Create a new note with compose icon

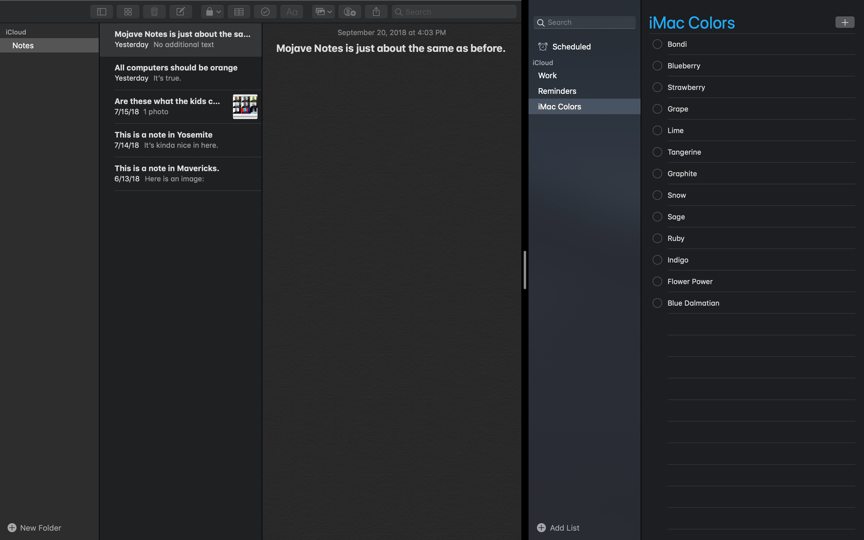(180, 12)
